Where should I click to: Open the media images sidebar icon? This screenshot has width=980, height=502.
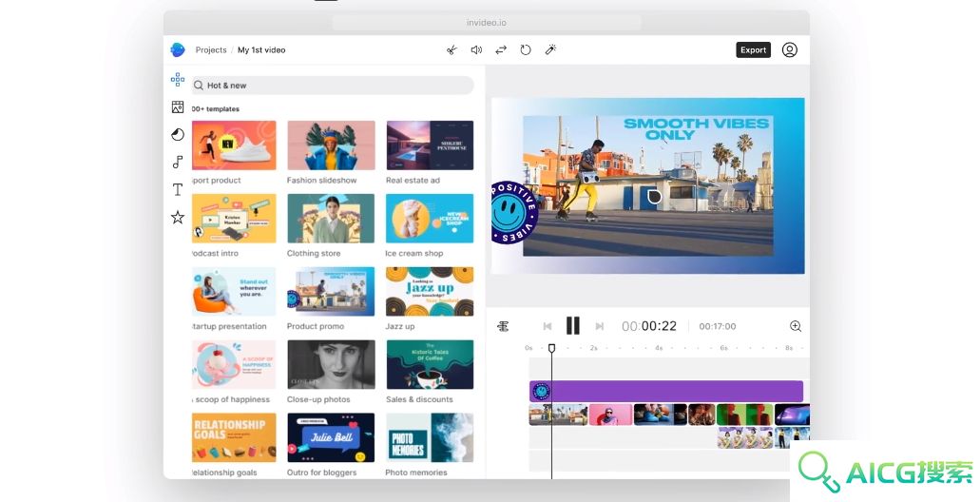coord(178,106)
